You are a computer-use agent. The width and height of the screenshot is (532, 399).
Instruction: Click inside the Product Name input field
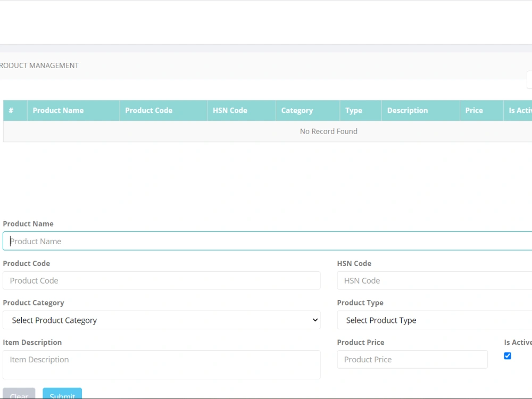tap(213, 241)
